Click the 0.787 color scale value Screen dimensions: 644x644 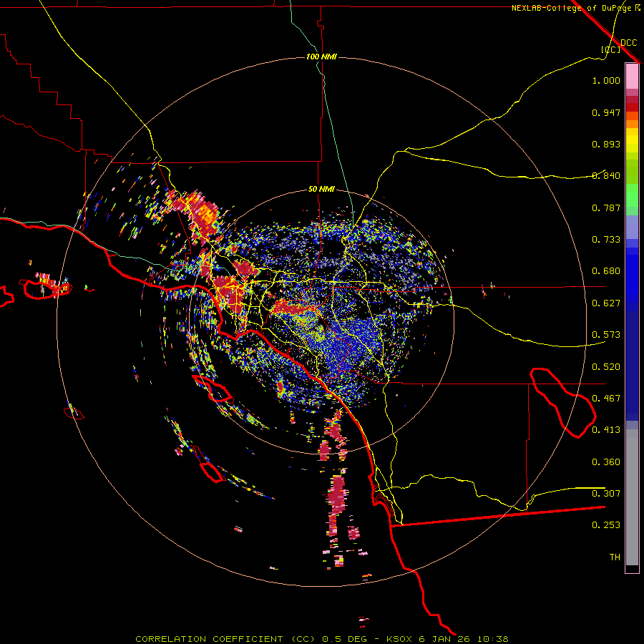coord(606,208)
